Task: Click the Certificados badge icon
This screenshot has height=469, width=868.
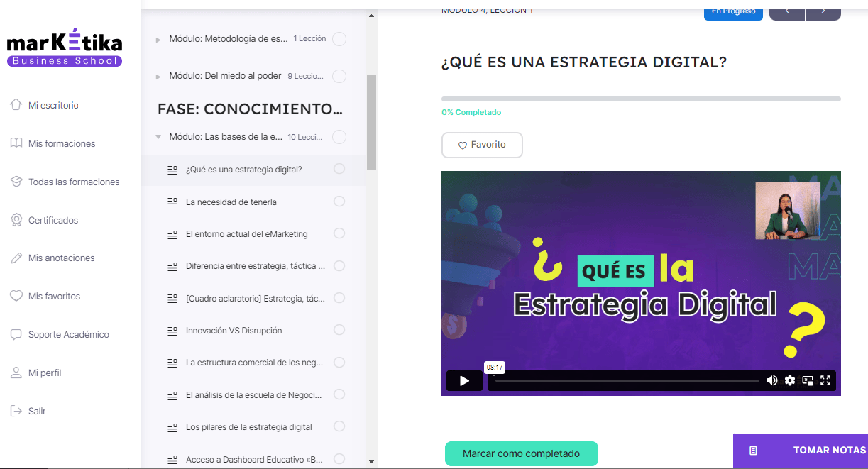Action: click(x=16, y=220)
